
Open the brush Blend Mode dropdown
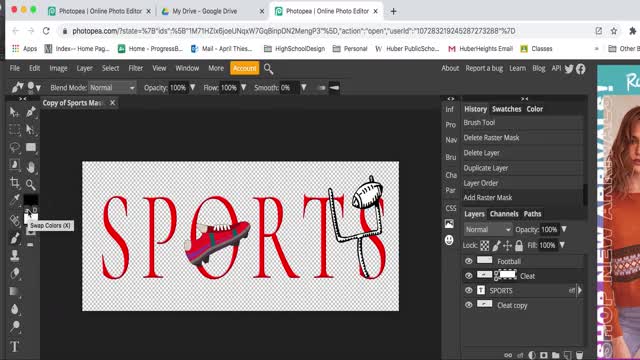112,88
